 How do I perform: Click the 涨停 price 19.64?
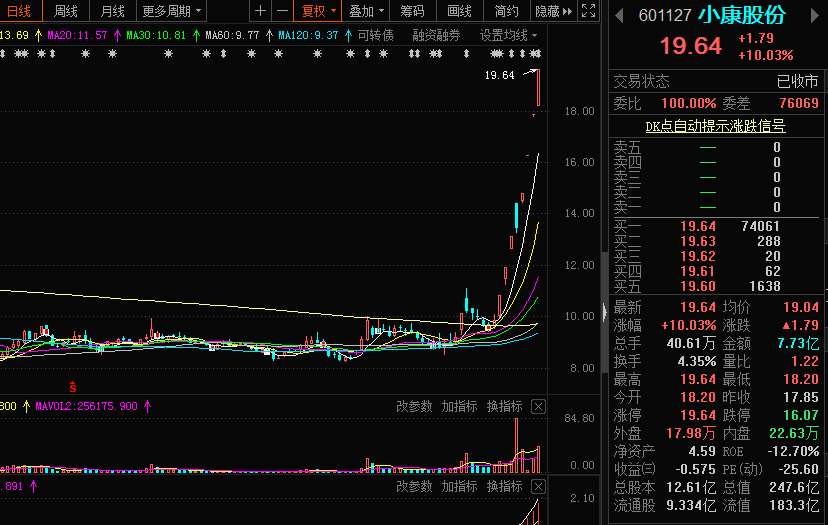point(698,415)
